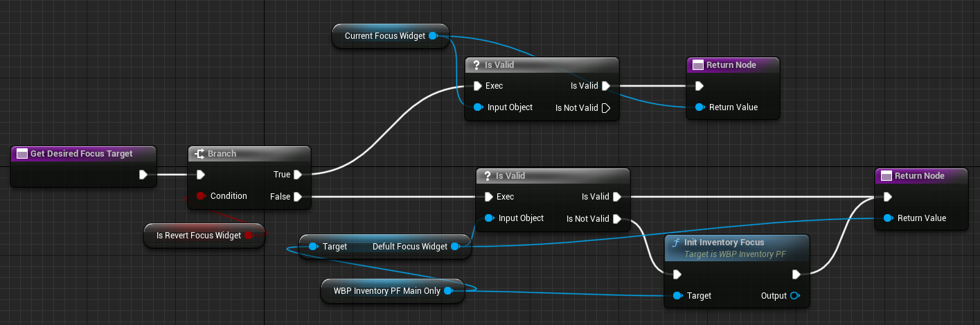This screenshot has height=325, width=980.
Task: Click the Output pin on Init Inventory Focus
Action: [794, 296]
